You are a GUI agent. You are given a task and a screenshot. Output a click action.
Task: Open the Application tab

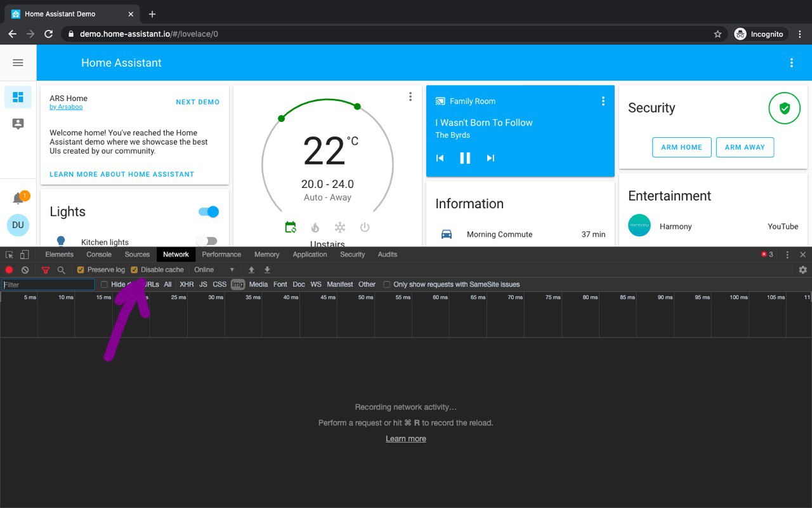(310, 255)
